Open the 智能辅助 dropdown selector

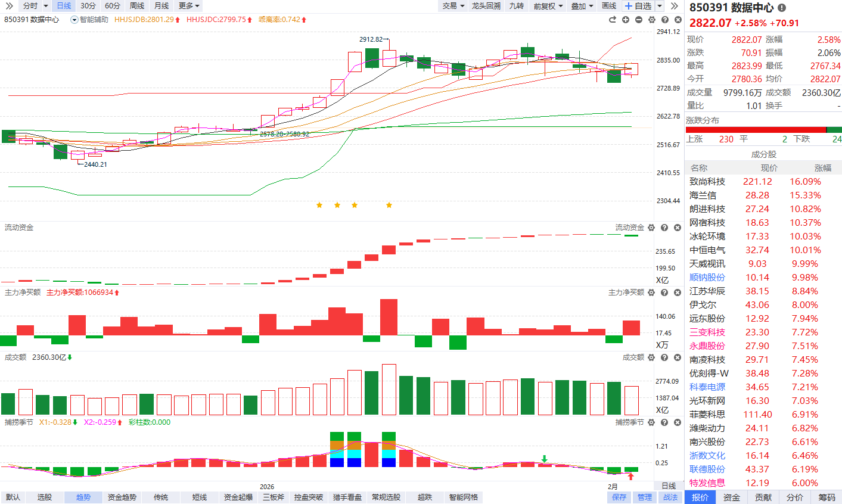click(74, 20)
